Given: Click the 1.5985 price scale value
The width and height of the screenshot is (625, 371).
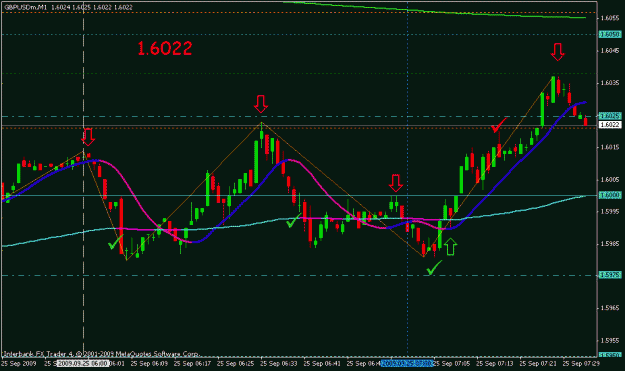Looking at the screenshot, I should pos(610,243).
